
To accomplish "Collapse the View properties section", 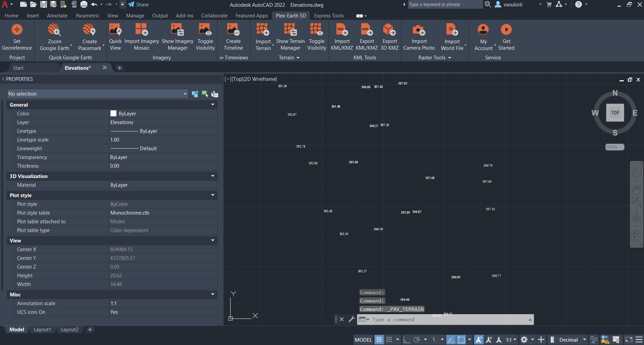I will coord(212,241).
